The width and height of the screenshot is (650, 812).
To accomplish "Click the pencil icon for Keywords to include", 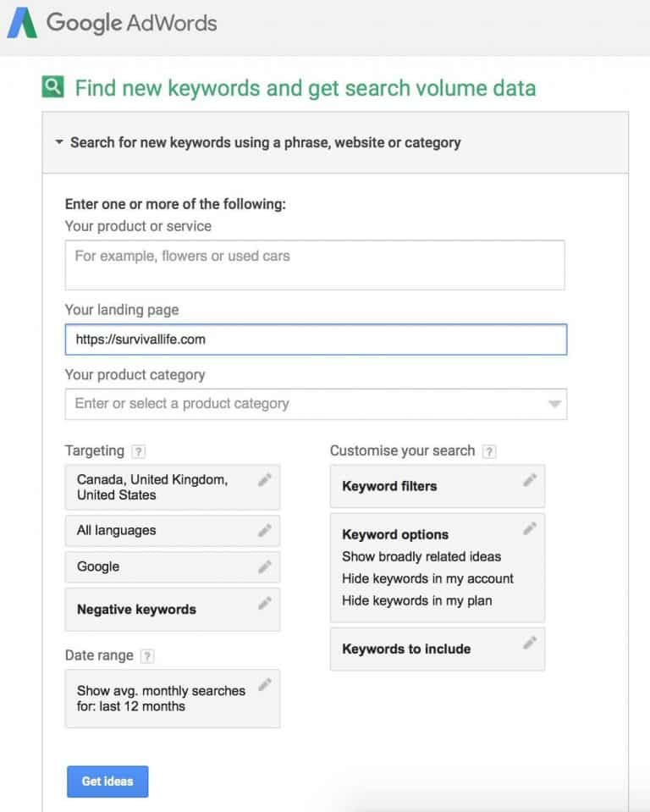I will [531, 644].
